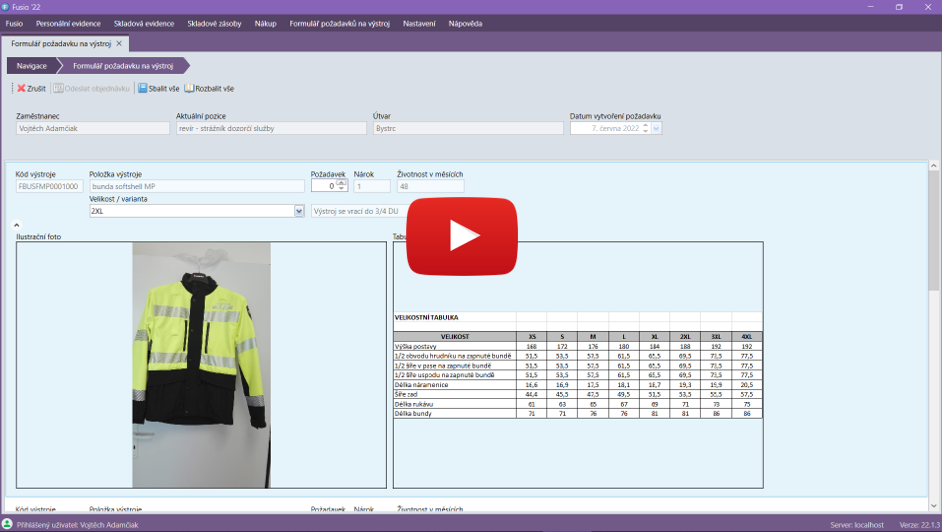The image size is (942, 532).
Task: Click the Sbalit vše collapse-all icon
Action: (x=142, y=88)
